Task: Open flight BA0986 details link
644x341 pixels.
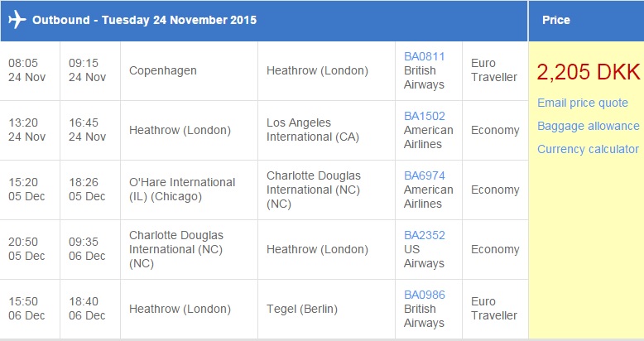Action: 425,295
